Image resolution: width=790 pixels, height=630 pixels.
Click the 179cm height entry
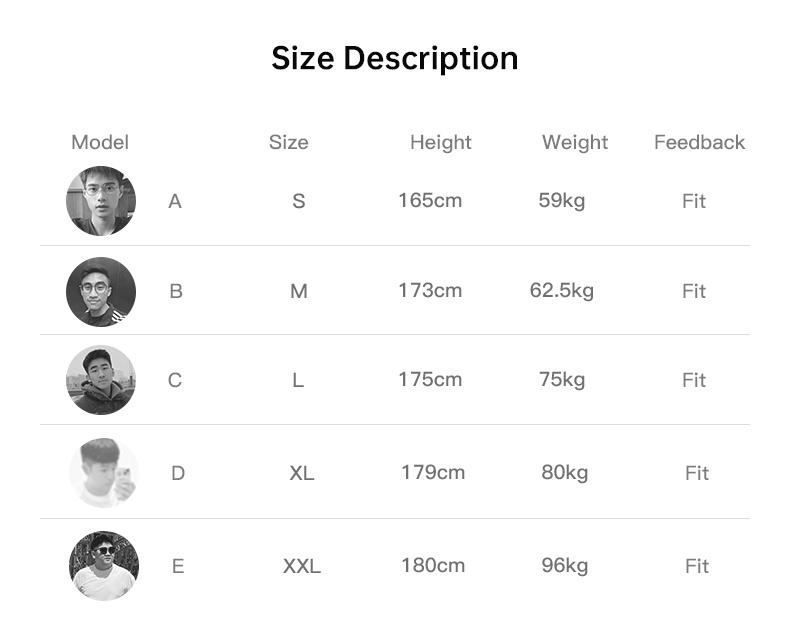(x=433, y=473)
